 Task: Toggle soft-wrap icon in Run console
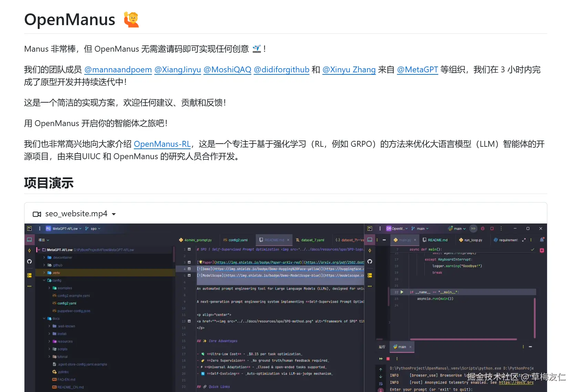pos(381,383)
